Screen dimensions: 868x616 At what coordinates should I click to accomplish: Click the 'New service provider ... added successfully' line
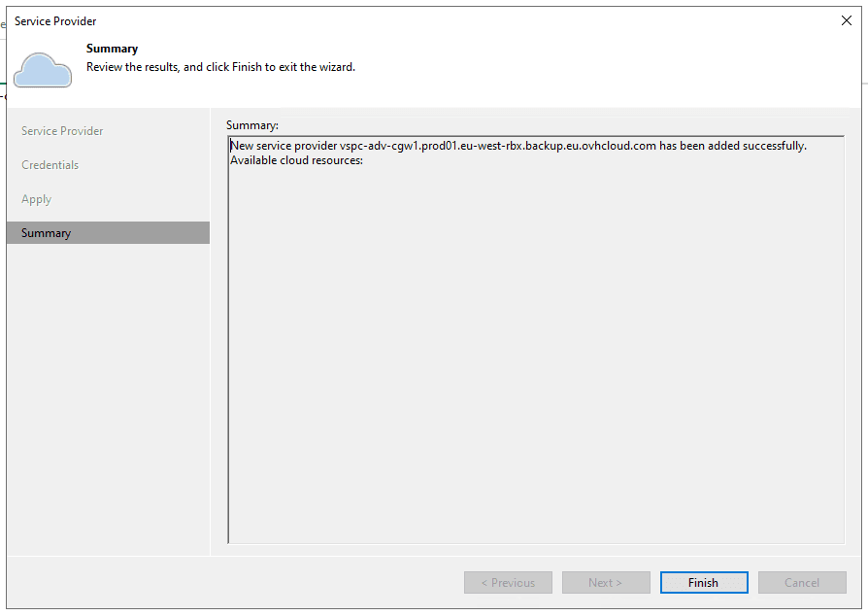pos(518,146)
